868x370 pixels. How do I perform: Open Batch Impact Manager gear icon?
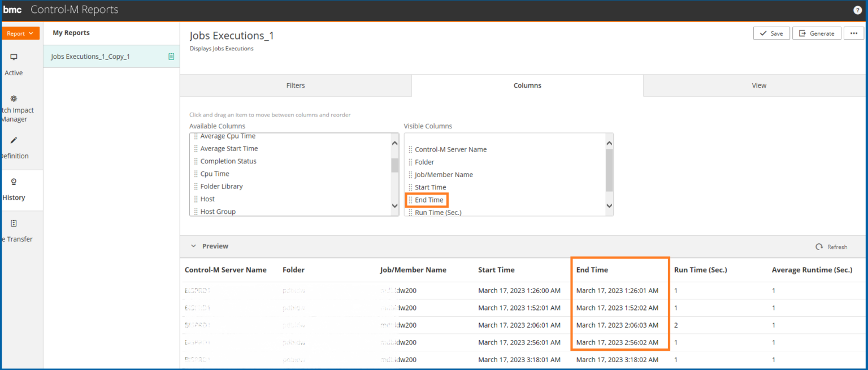14,98
